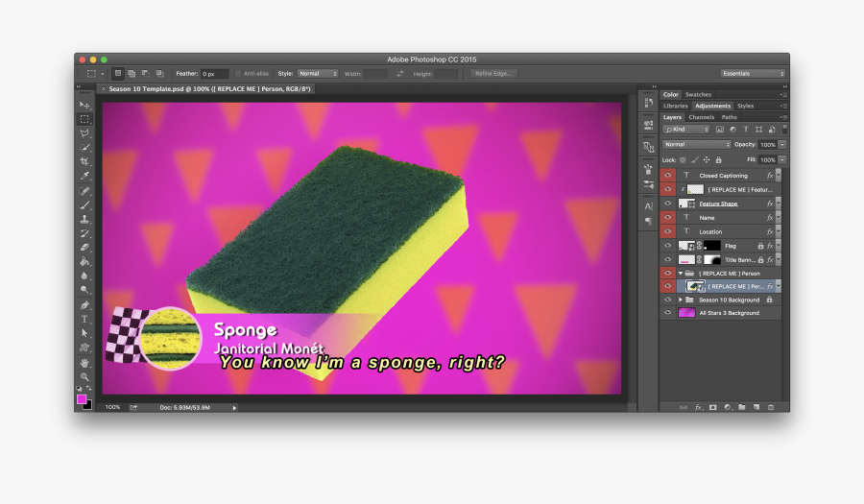Open the Style dropdown in options bar
Image resolution: width=864 pixels, height=504 pixels.
[318, 73]
